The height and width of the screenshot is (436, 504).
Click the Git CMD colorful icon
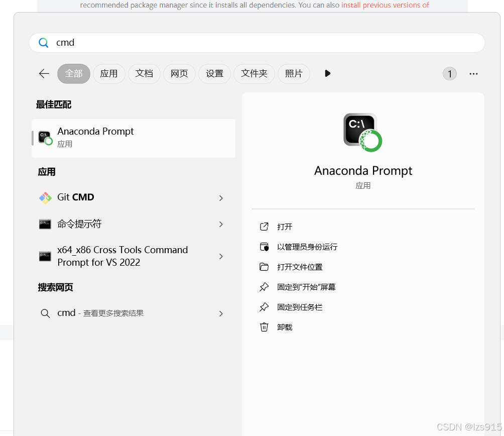coord(45,198)
